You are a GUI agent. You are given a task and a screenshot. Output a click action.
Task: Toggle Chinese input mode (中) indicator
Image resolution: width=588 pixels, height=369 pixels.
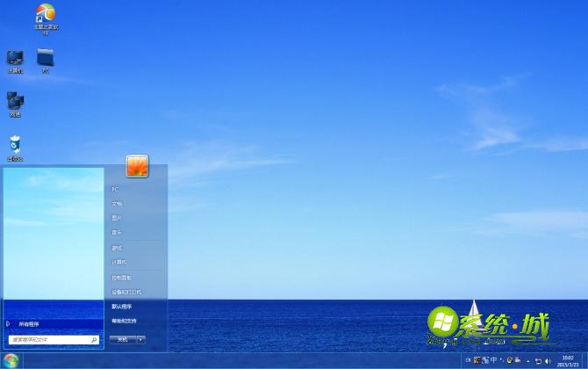click(493, 360)
